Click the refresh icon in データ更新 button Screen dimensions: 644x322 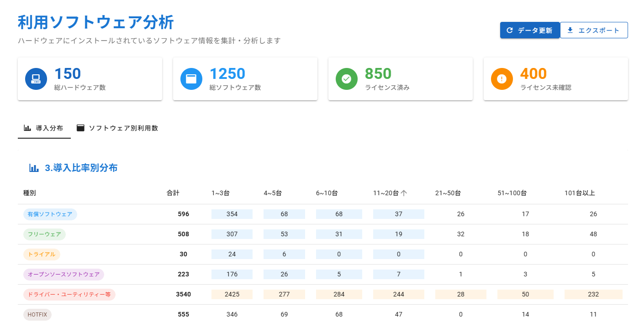[510, 31]
